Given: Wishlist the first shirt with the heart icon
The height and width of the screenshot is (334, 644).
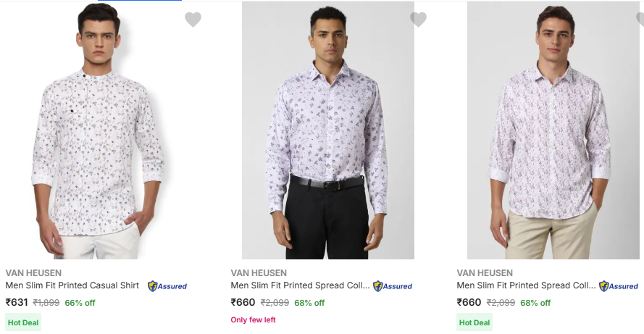Looking at the screenshot, I should click(x=193, y=20).
